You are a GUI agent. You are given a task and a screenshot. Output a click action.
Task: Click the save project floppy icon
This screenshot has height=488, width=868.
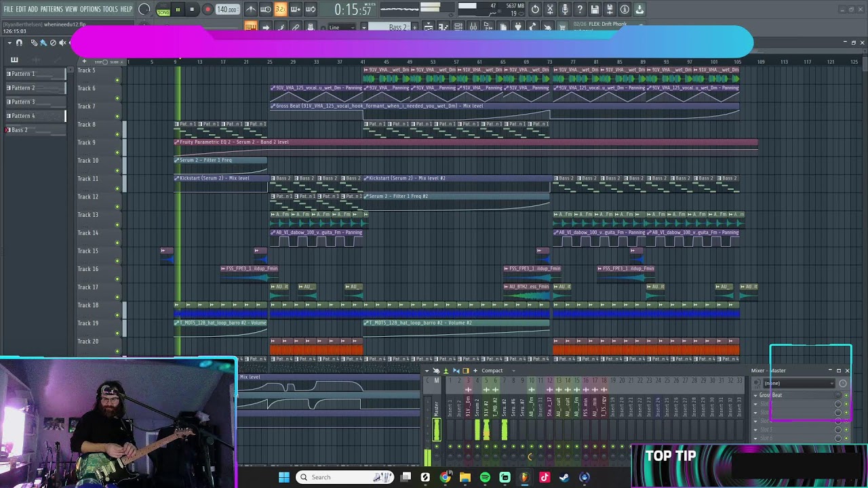click(595, 9)
